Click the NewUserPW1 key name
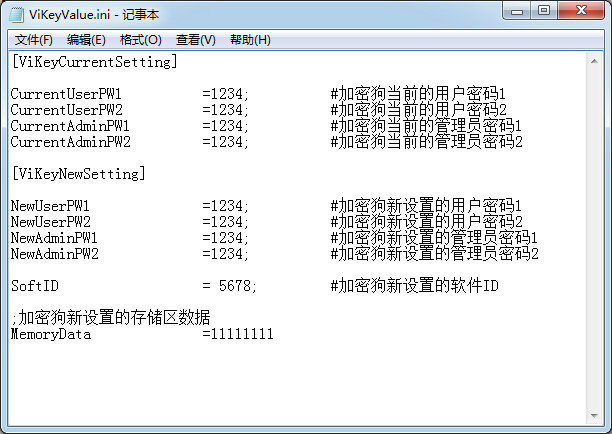Image resolution: width=612 pixels, height=434 pixels. (x=50, y=206)
